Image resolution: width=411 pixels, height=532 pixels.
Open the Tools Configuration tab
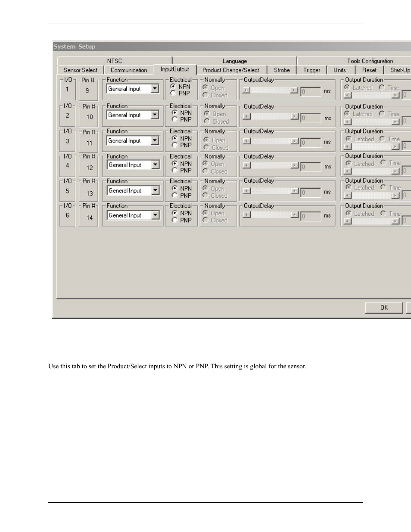point(370,61)
